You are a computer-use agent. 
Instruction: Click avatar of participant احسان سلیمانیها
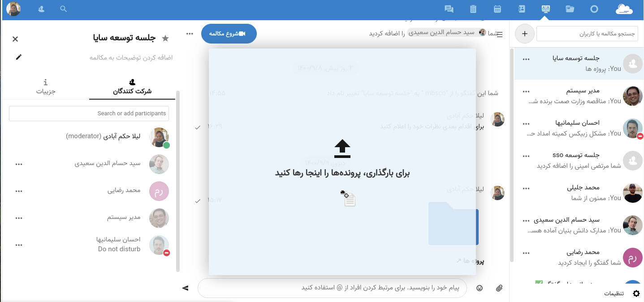pyautogui.click(x=159, y=245)
